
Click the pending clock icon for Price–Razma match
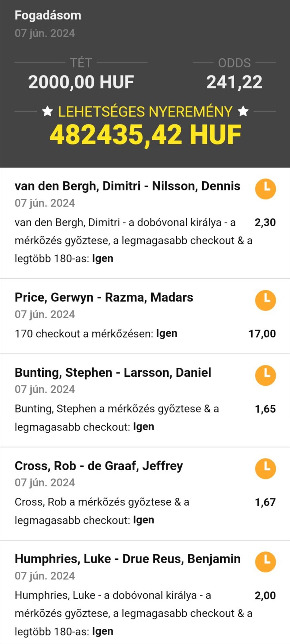click(x=265, y=300)
